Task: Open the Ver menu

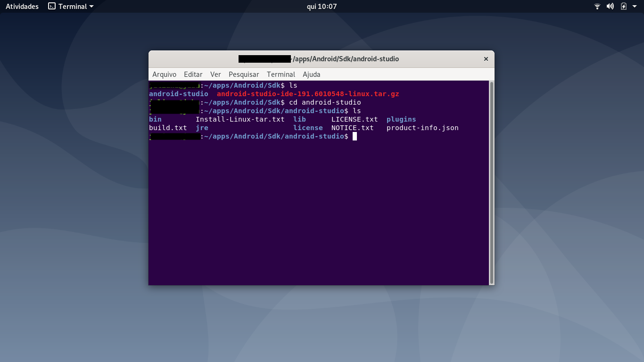Action: 215,74
